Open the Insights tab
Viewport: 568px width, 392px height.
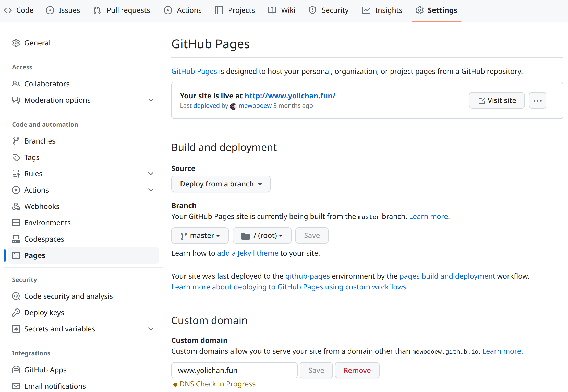tap(382, 10)
